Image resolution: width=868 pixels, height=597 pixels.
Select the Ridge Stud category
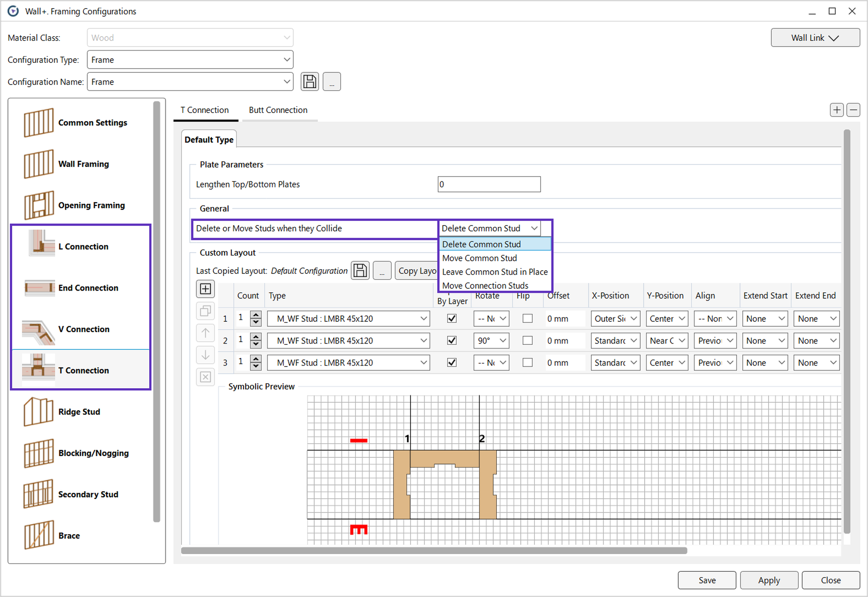pyautogui.click(x=79, y=412)
